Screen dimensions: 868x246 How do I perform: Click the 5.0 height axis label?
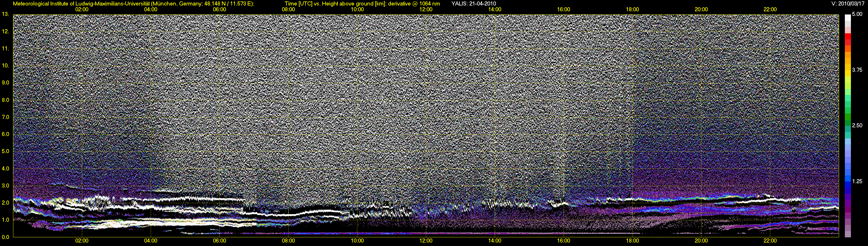point(5,151)
